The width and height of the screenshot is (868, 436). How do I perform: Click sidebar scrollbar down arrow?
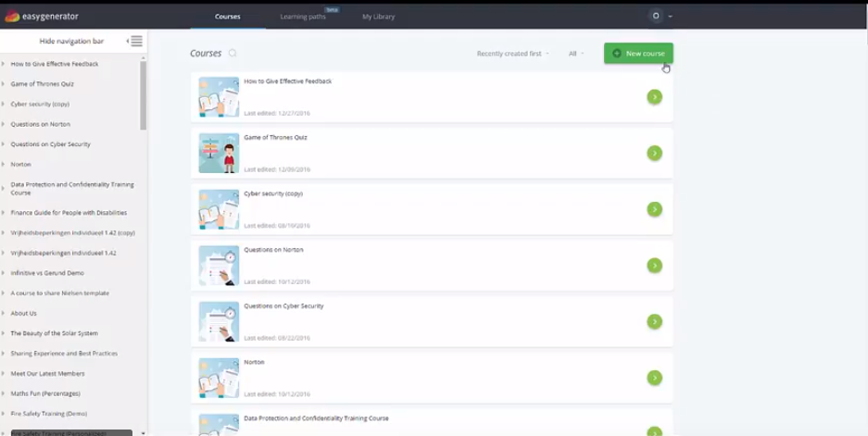(144, 433)
